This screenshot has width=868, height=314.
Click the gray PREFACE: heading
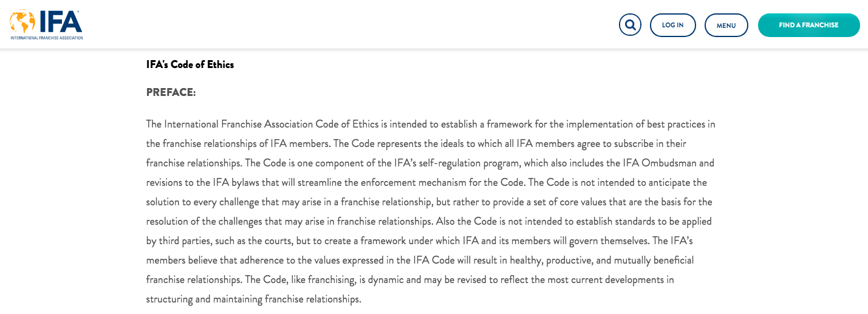point(171,92)
